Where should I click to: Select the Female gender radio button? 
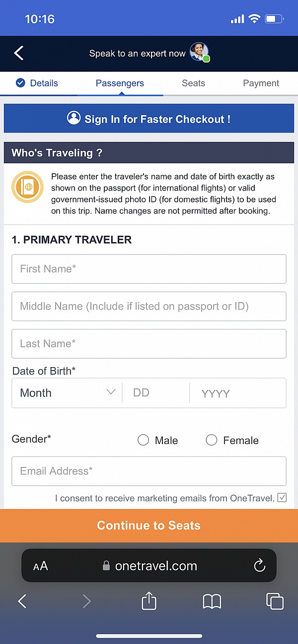pos(212,440)
